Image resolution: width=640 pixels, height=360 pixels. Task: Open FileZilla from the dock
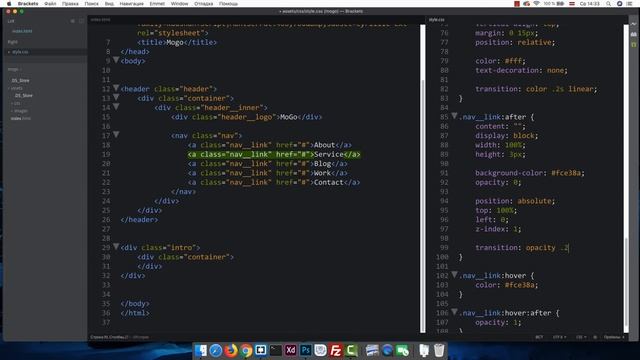pyautogui.click(x=336, y=350)
